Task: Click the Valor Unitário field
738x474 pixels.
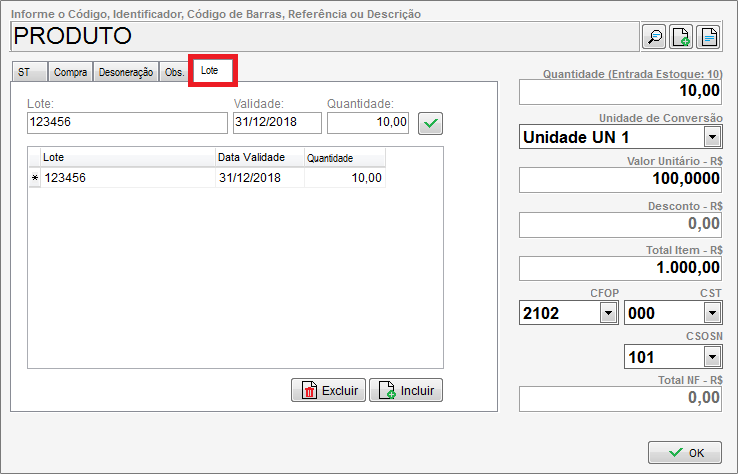Action: tap(620, 180)
